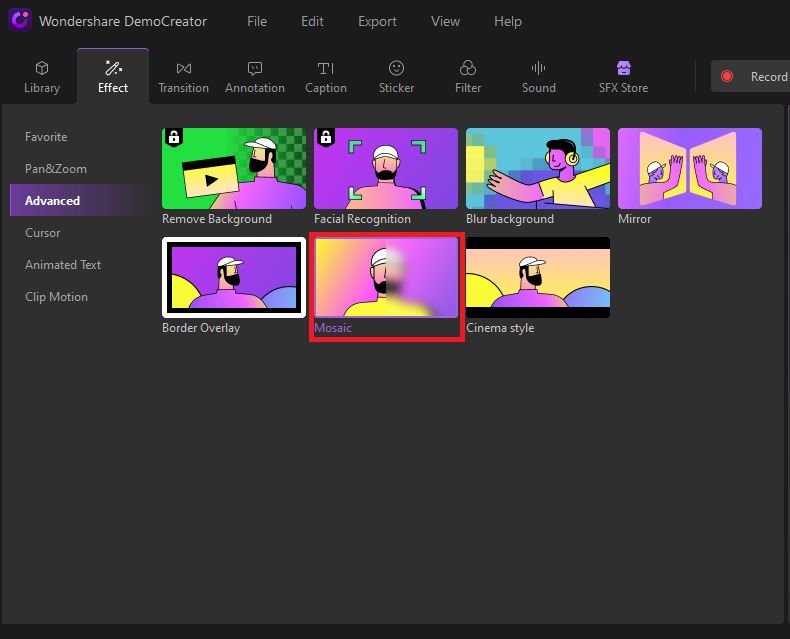
Task: Click the 'Mirror' label text
Action: (635, 219)
